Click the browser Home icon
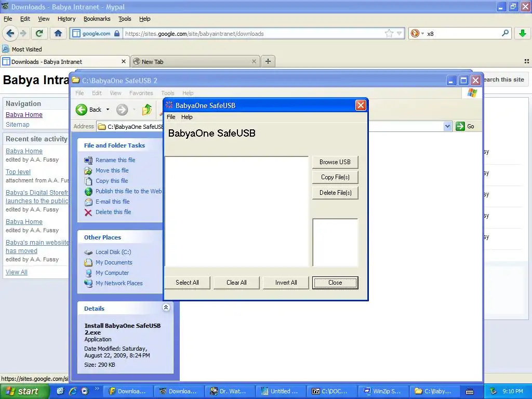Screen dimensions: 532x399 tap(58, 33)
